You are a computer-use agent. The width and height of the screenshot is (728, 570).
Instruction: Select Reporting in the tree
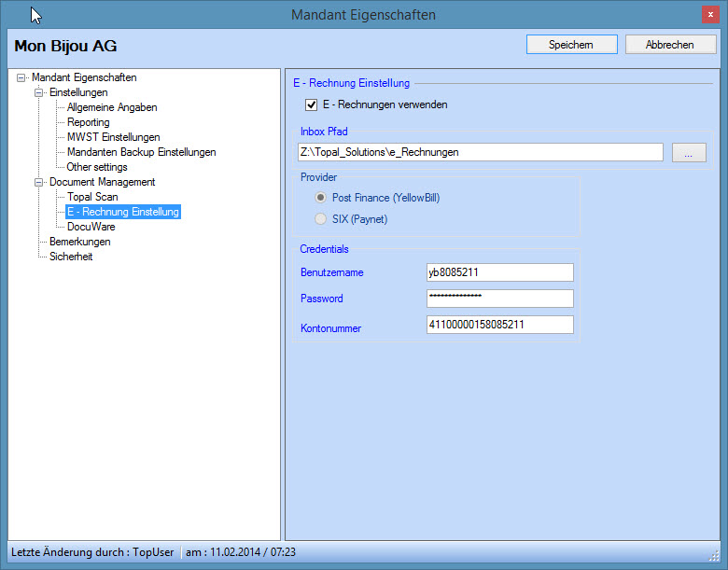pyautogui.click(x=88, y=122)
